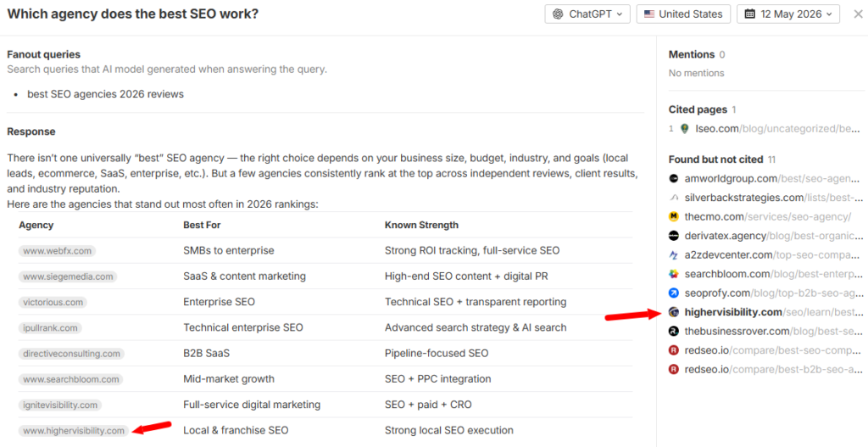Click the www.highervisibility.com agency chip

[74, 430]
